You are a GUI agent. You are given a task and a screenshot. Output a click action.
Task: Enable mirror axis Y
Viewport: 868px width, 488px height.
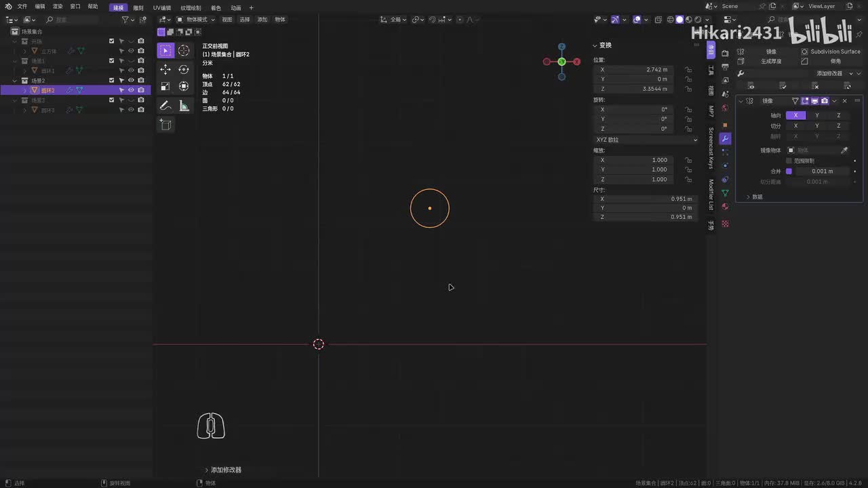click(816, 115)
